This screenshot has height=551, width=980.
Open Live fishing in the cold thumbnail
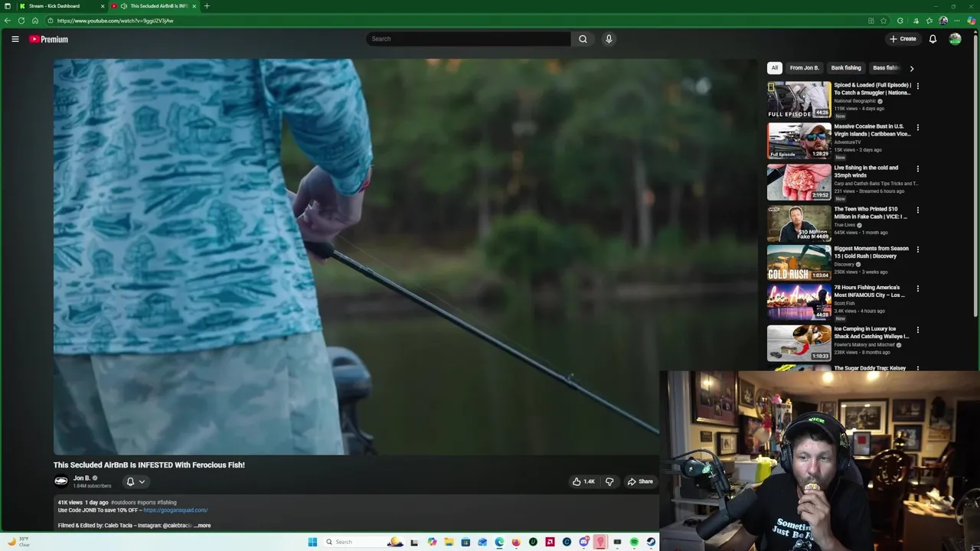(x=799, y=182)
